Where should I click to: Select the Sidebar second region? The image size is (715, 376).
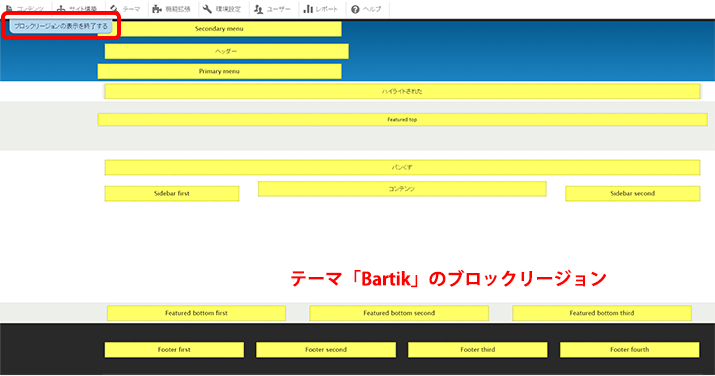coord(633,193)
